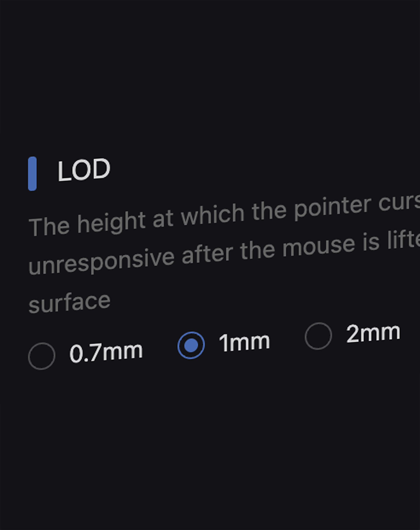Screen dimensions: 420x530
Task: Select the 0.7mm LOD radio button
Action: coord(42,356)
